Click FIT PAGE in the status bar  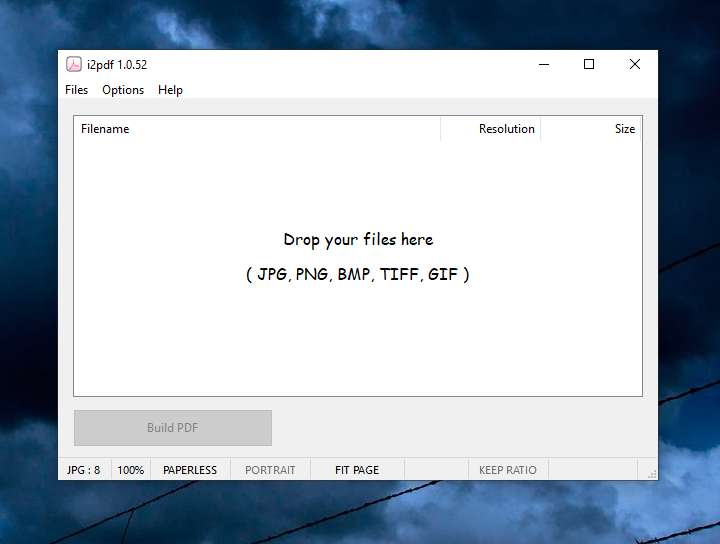pyautogui.click(x=357, y=470)
